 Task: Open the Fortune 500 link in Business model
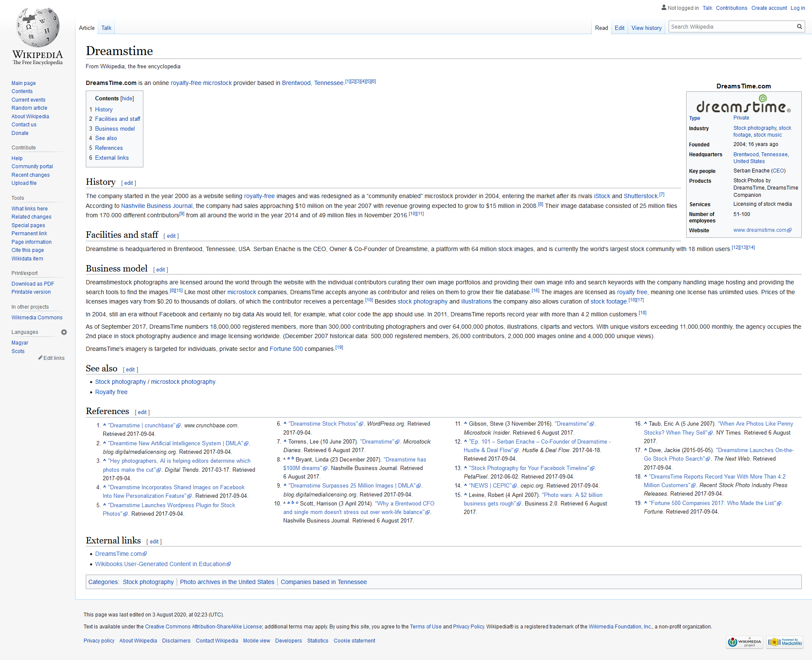pos(286,349)
